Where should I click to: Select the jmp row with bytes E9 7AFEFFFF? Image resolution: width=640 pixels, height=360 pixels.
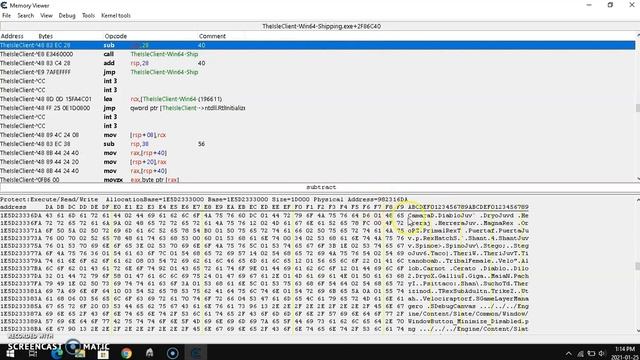pyautogui.click(x=318, y=72)
